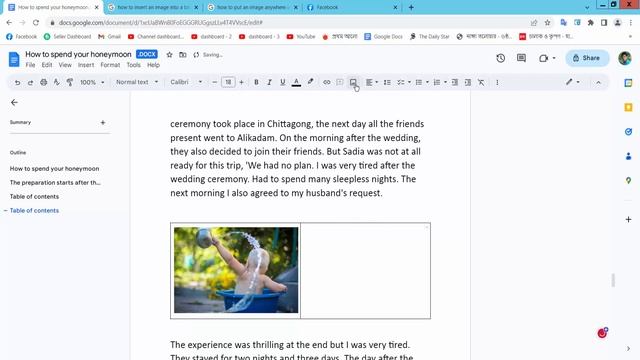The width and height of the screenshot is (640, 360).
Task: Open the editing mode dropdown
Action: point(573,82)
